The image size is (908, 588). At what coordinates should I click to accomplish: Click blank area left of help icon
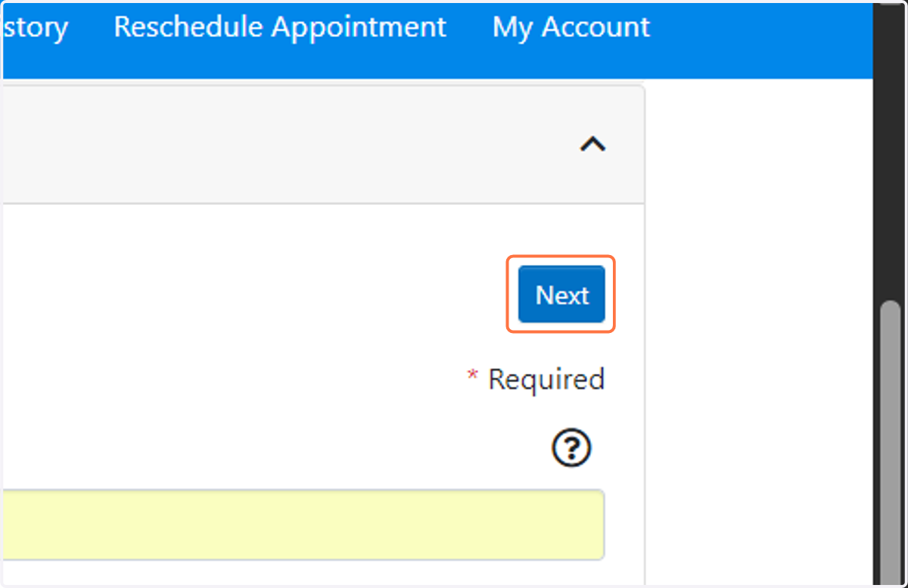click(x=272, y=450)
